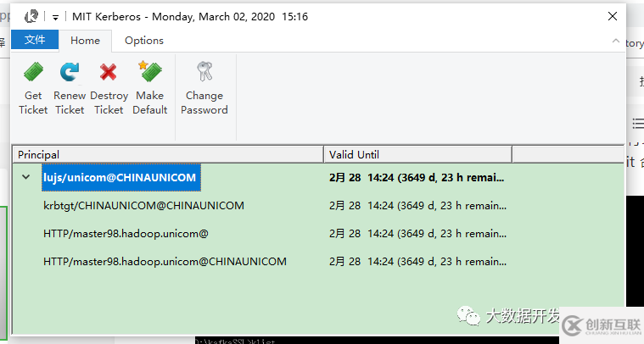
Task: Select the lujs/unicom@CHINAUNICOM principal row
Action: pyautogui.click(x=121, y=178)
